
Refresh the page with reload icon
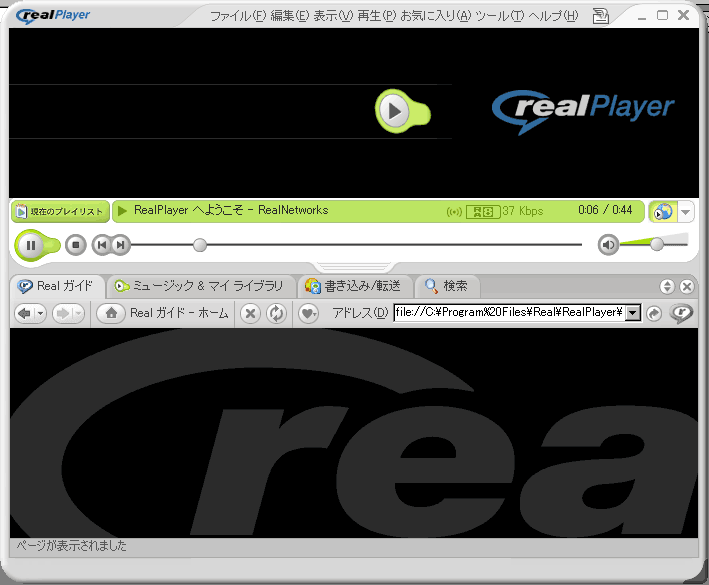click(x=276, y=313)
